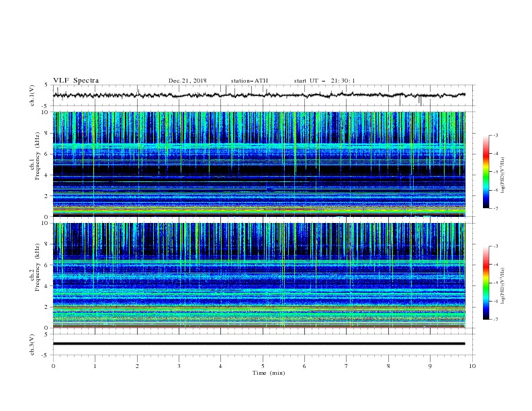The width and height of the screenshot is (532, 411).
Task: Click the 'start UT = 21:30:1' text
Action: tap(324, 81)
